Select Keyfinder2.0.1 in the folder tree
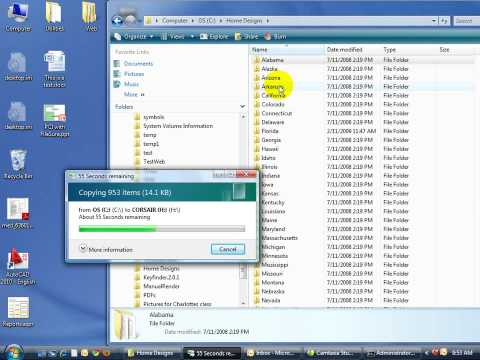The height and width of the screenshot is (360, 480). coord(161,277)
